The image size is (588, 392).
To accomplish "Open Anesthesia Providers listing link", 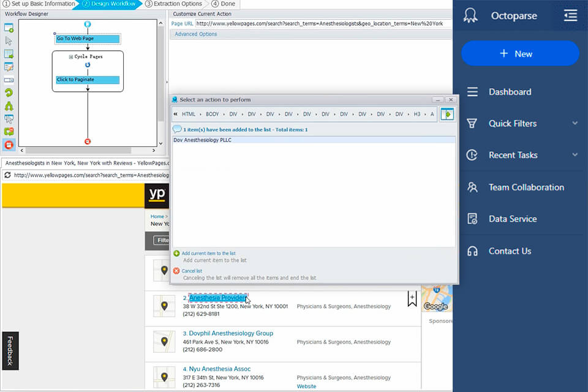I will click(x=218, y=298).
